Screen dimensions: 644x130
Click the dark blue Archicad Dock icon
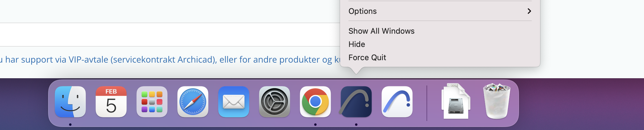click(x=356, y=102)
